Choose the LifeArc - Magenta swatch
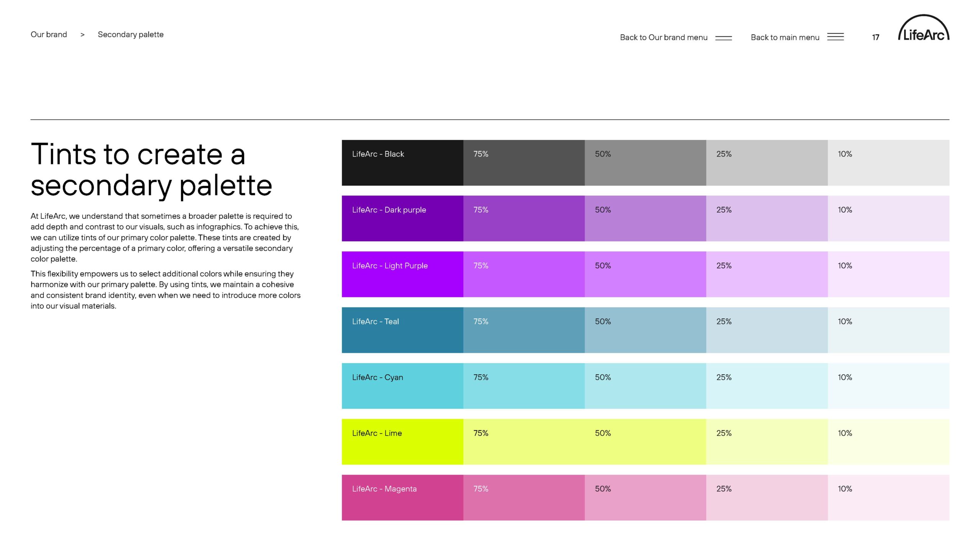980x551 pixels. (x=402, y=497)
